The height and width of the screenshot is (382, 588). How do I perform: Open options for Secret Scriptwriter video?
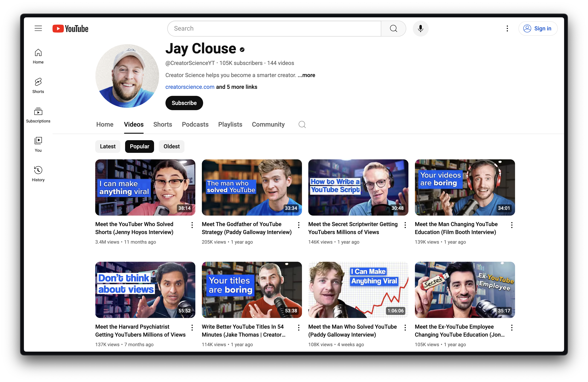[x=405, y=225]
